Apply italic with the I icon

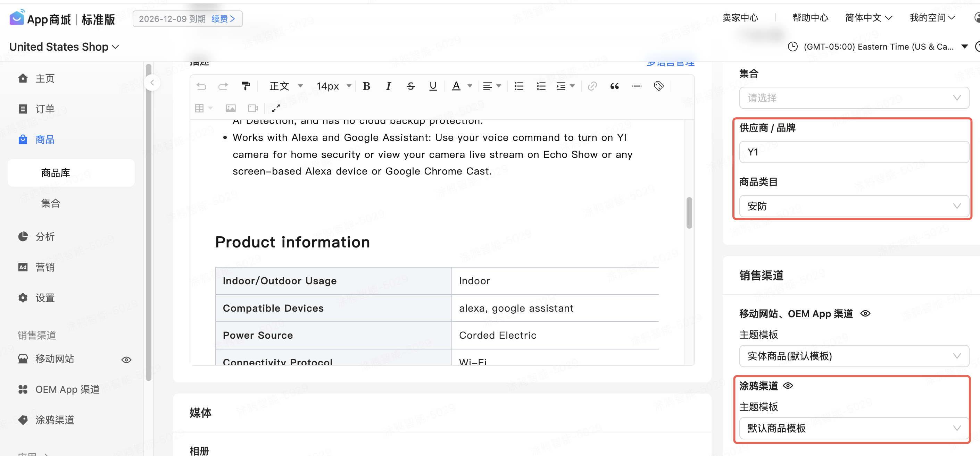pos(388,86)
